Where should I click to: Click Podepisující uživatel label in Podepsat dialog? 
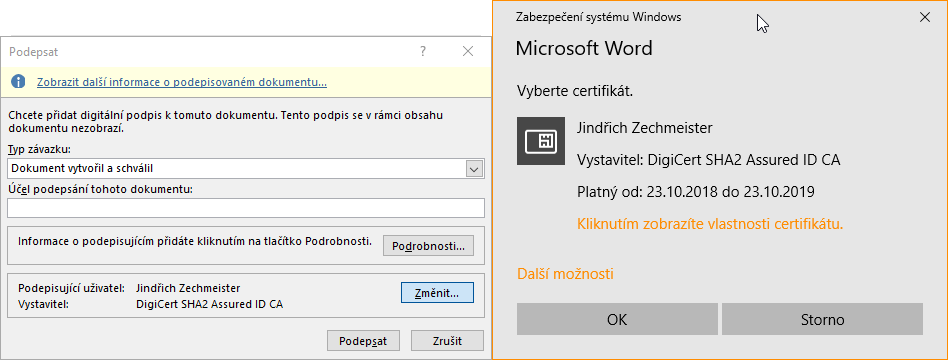71,288
